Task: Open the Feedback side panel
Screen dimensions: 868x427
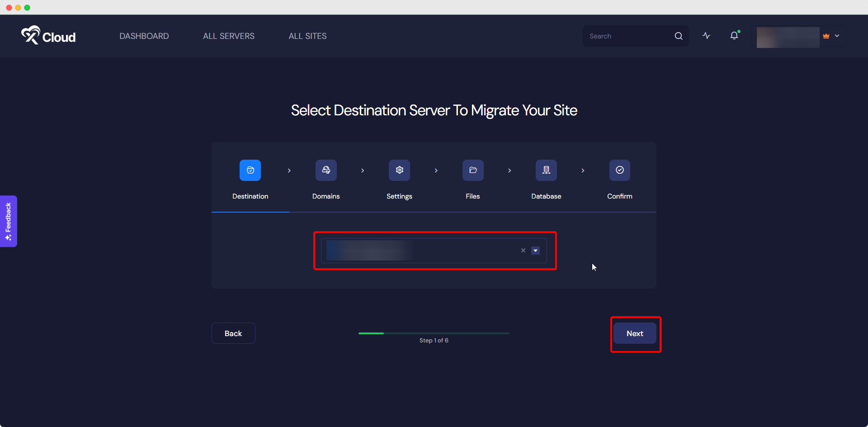Action: pyautogui.click(x=8, y=221)
